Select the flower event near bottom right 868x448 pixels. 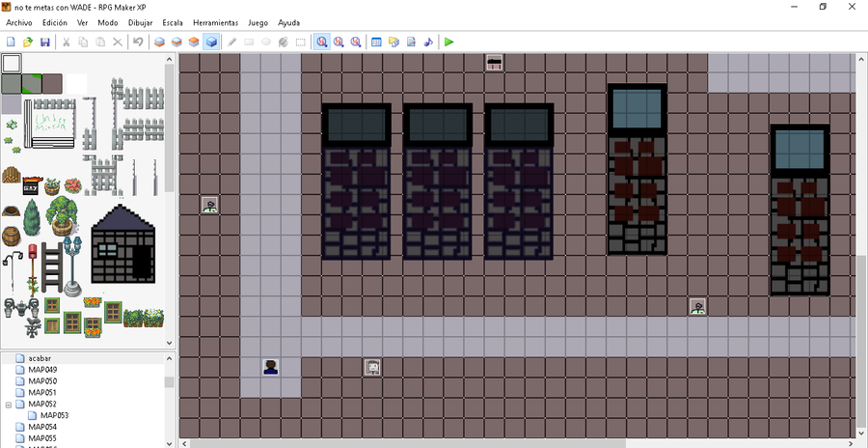pyautogui.click(x=697, y=306)
